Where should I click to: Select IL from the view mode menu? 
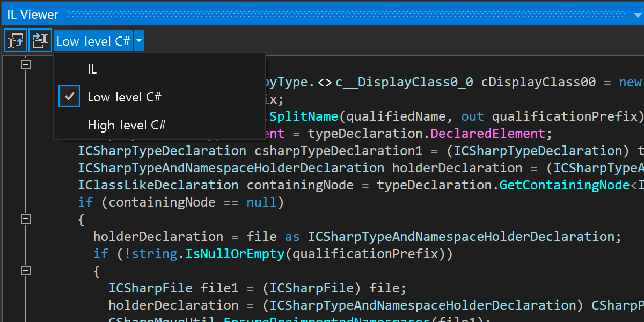92,69
